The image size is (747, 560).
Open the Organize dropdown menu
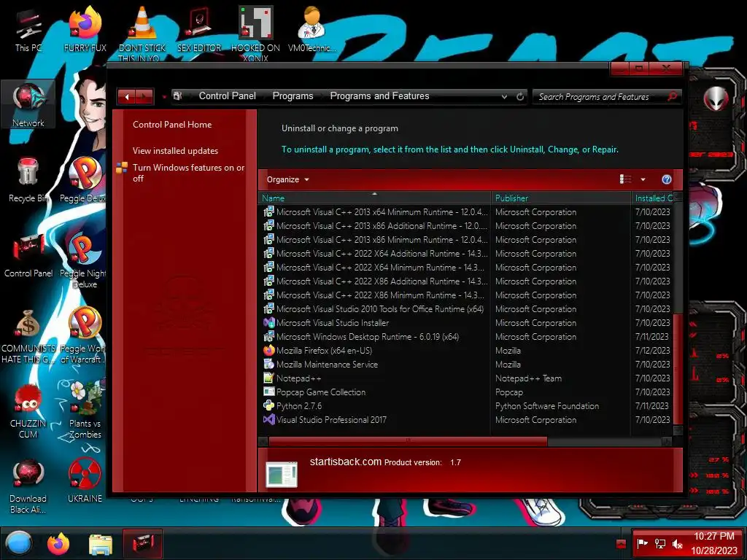point(287,179)
